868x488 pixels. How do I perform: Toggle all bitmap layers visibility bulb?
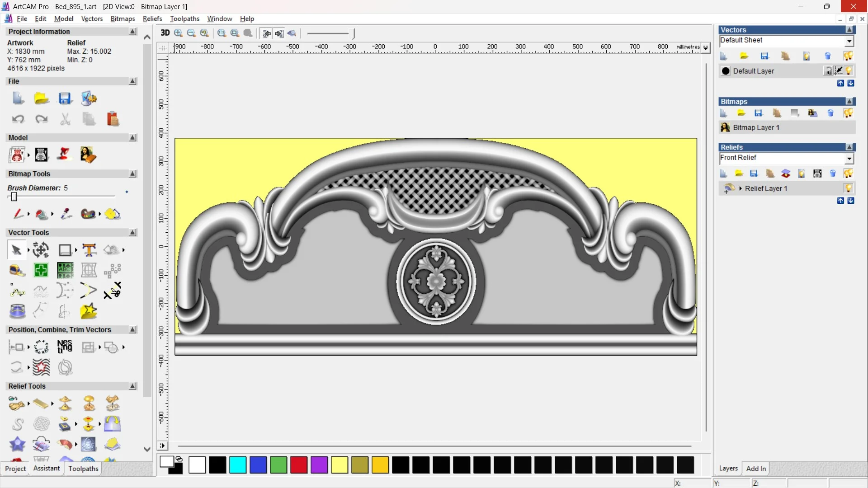(x=848, y=113)
